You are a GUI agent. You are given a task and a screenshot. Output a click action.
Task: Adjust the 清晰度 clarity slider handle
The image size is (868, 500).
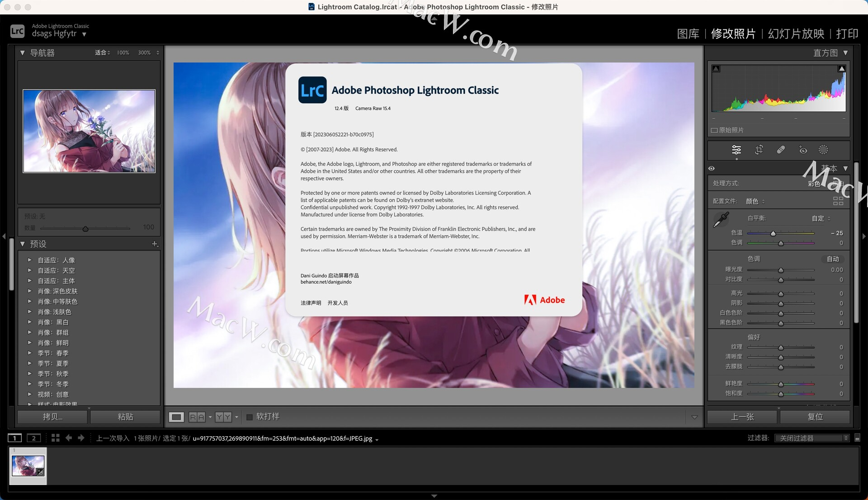(781, 358)
